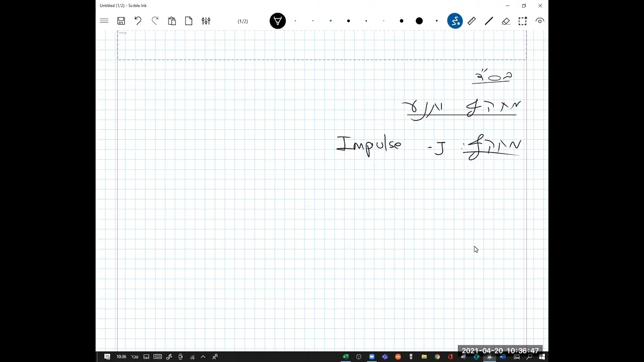The width and height of the screenshot is (644, 362).
Task: Add a new blank page
Action: click(x=189, y=21)
